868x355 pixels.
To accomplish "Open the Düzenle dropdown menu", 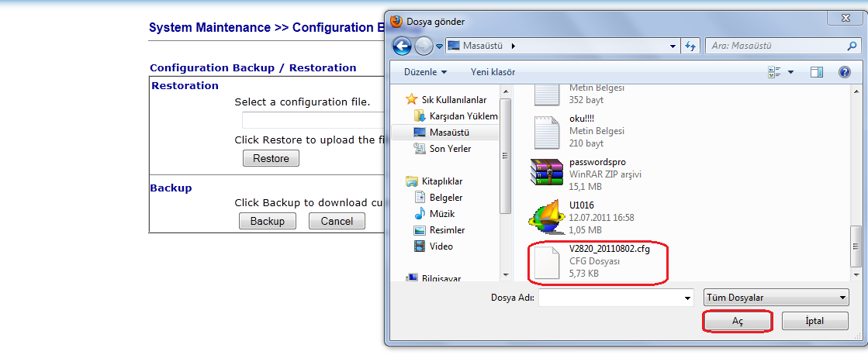I will click(425, 72).
